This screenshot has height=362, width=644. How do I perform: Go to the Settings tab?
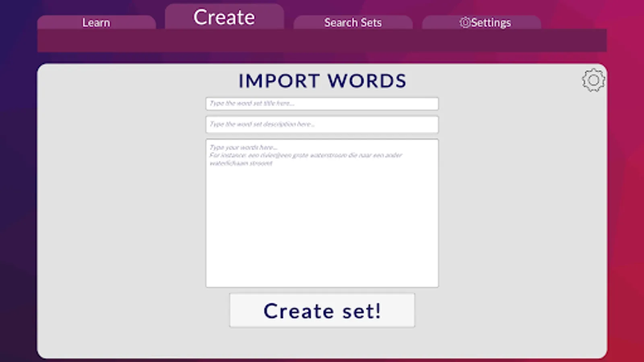tap(481, 22)
